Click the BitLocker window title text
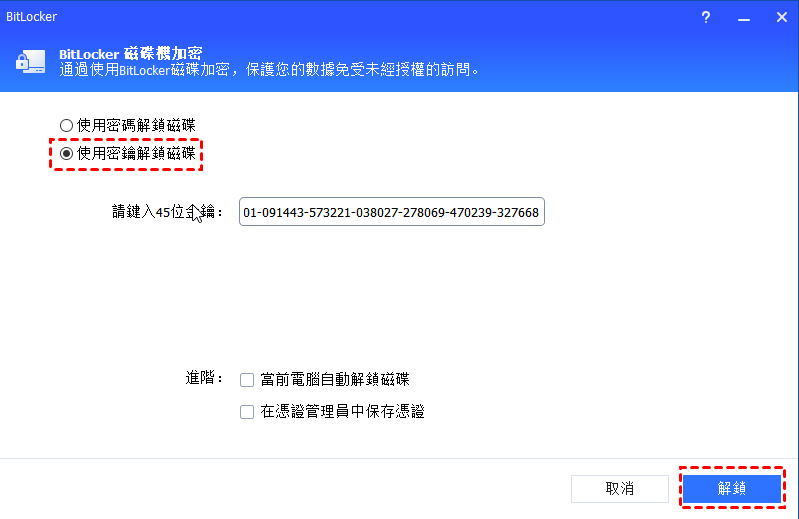Screen dimensions: 799x519 click(x=32, y=17)
